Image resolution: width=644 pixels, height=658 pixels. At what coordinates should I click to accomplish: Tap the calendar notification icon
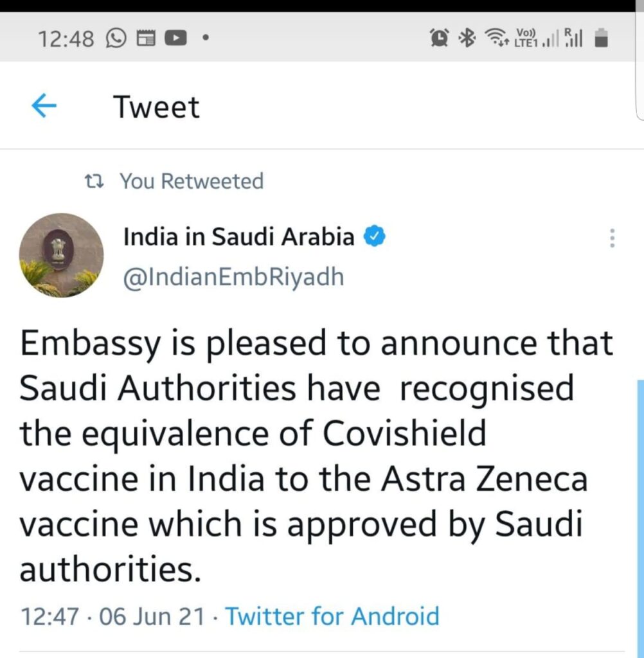click(x=147, y=39)
